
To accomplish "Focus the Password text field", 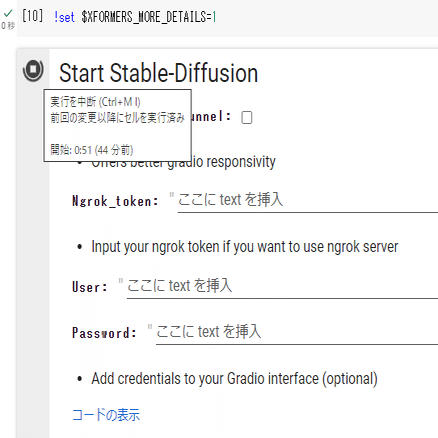I will pos(297,332).
